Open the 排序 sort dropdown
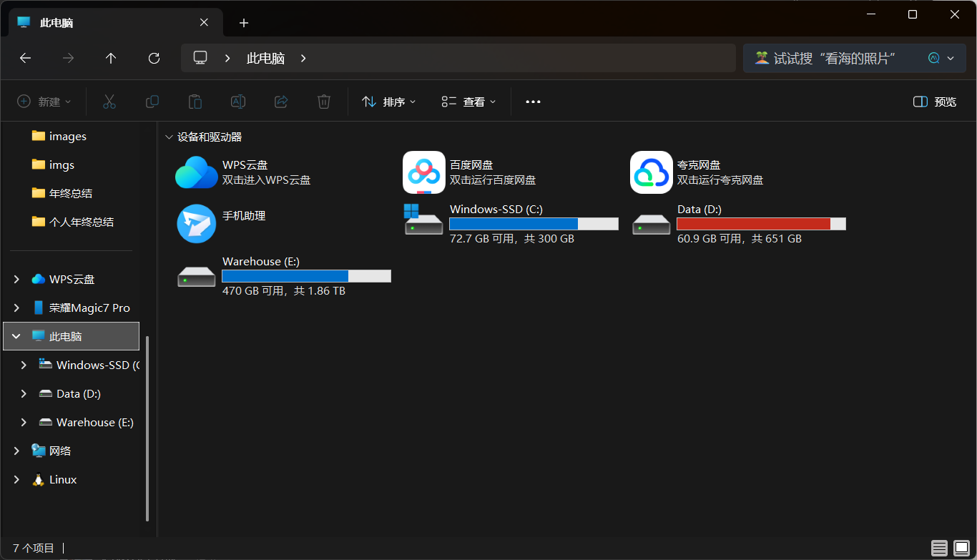 389,102
